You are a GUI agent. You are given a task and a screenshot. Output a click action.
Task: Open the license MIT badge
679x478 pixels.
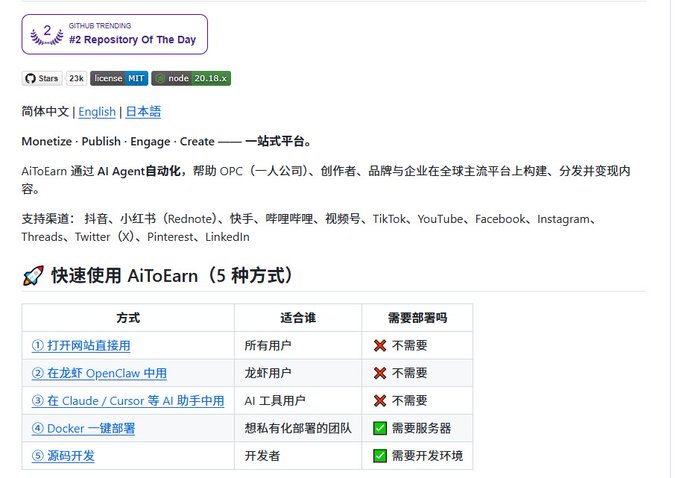[119, 78]
